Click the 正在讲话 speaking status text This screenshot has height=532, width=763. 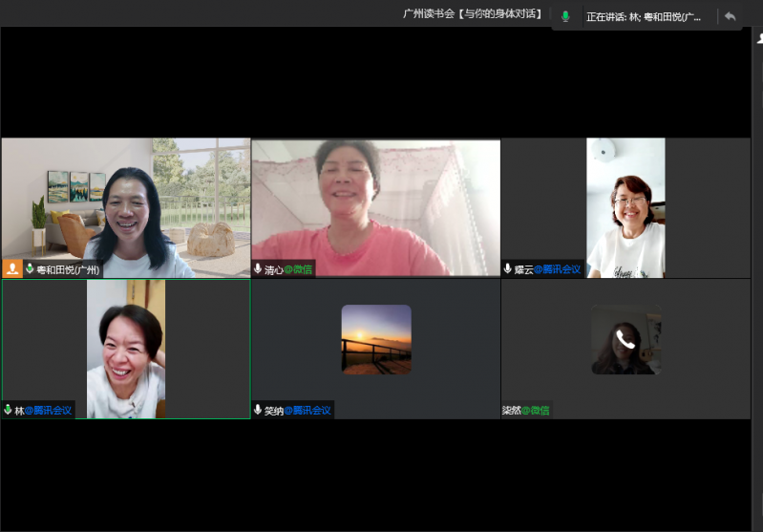[x=644, y=16]
